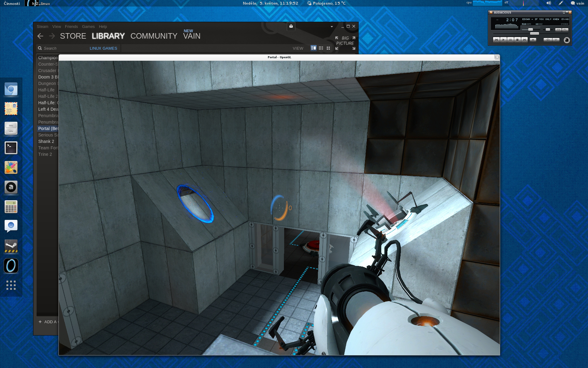The width and height of the screenshot is (588, 368).
Task: Open the View menu in Steam
Action: click(57, 27)
